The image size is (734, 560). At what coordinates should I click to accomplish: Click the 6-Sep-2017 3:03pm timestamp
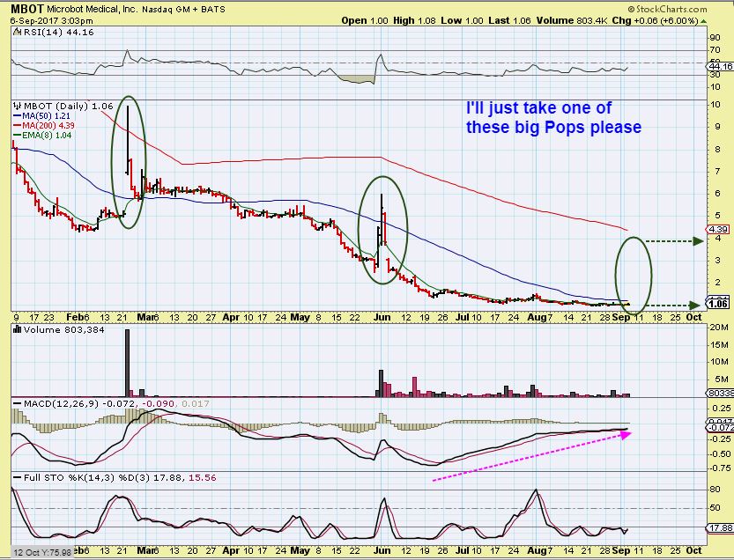click(51, 21)
